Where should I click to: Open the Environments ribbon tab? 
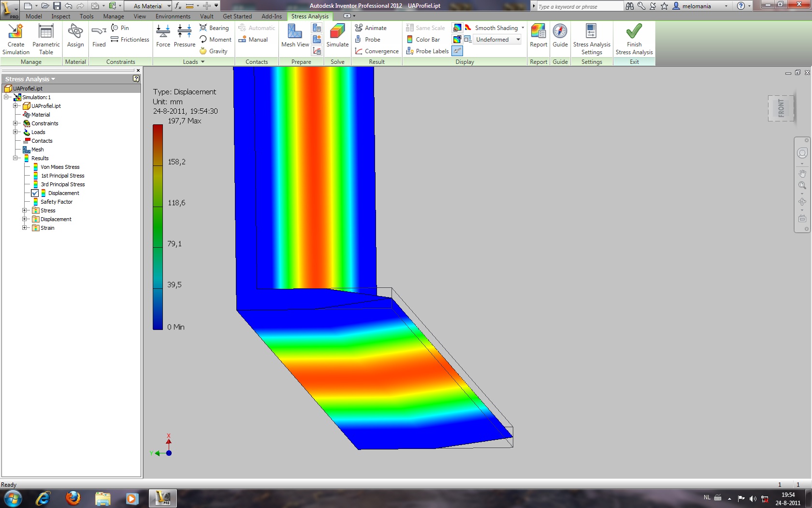[x=173, y=16]
